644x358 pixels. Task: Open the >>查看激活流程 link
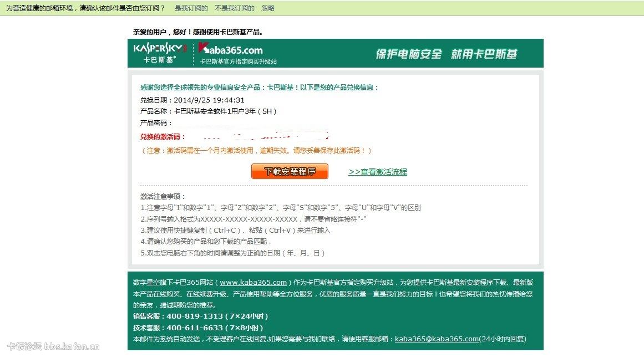coord(377,172)
